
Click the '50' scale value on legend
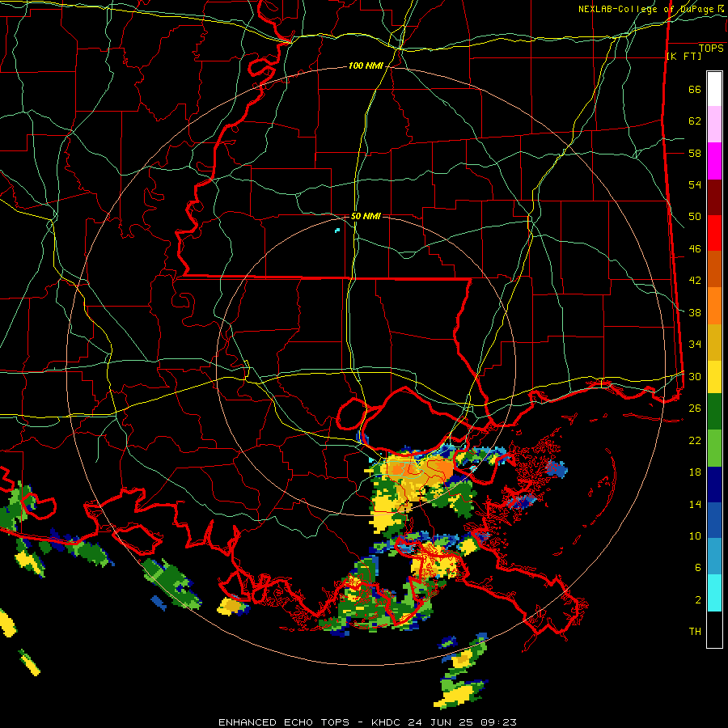point(695,217)
